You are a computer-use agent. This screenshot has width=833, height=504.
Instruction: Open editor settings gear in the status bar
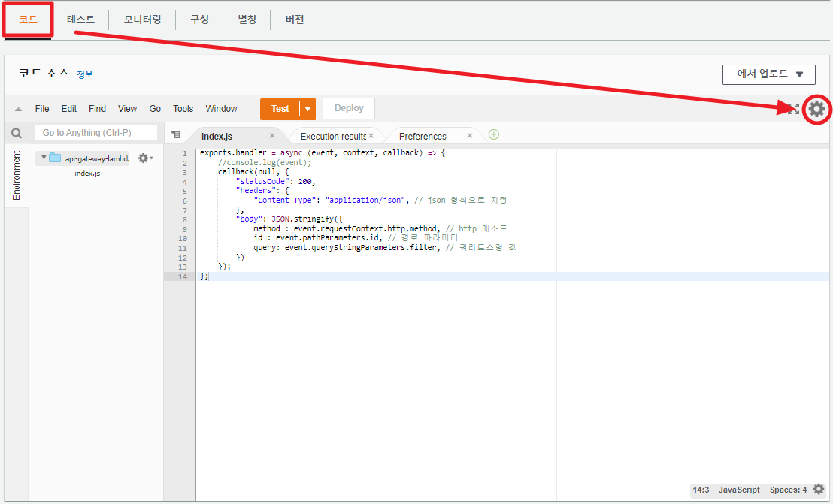coord(819,489)
